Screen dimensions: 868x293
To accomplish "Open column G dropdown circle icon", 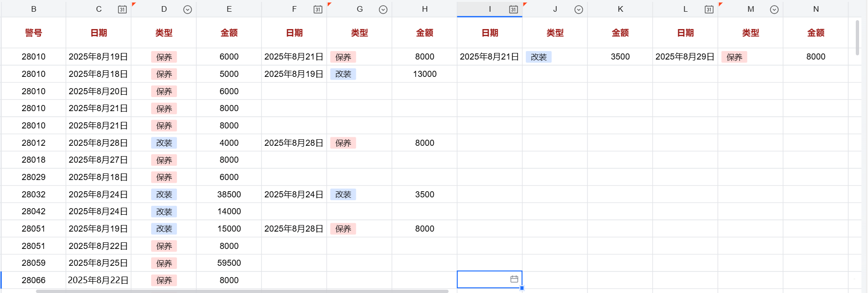I will (383, 9).
